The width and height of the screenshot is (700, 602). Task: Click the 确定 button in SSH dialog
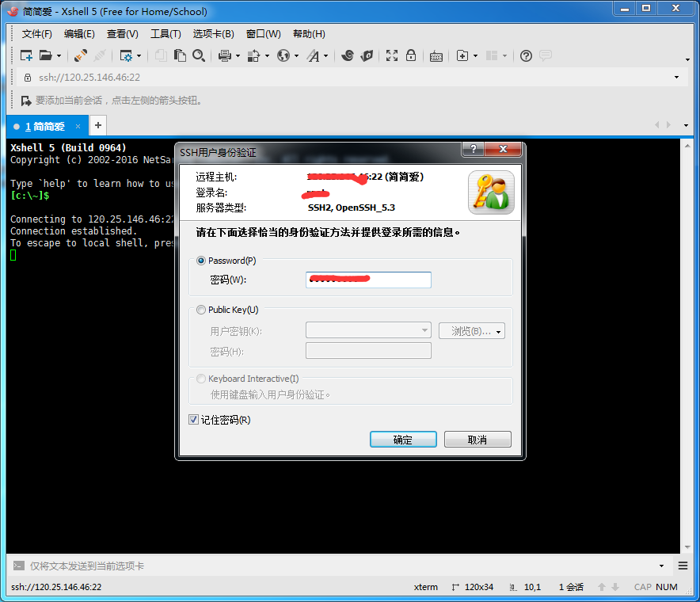[403, 440]
